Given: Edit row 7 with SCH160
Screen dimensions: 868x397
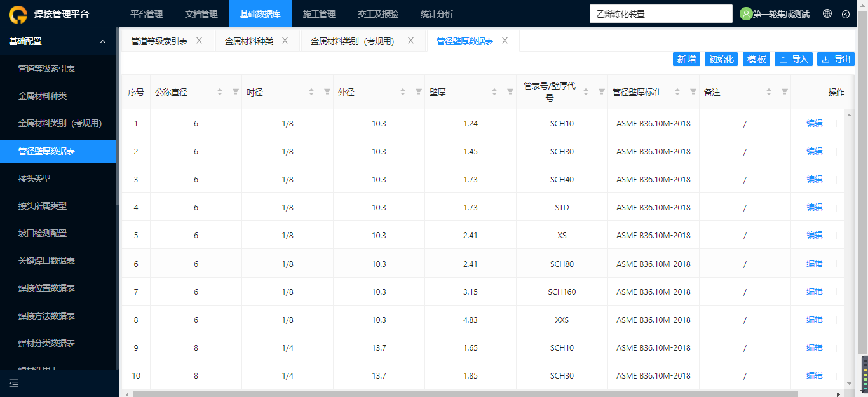Looking at the screenshot, I should click(814, 292).
